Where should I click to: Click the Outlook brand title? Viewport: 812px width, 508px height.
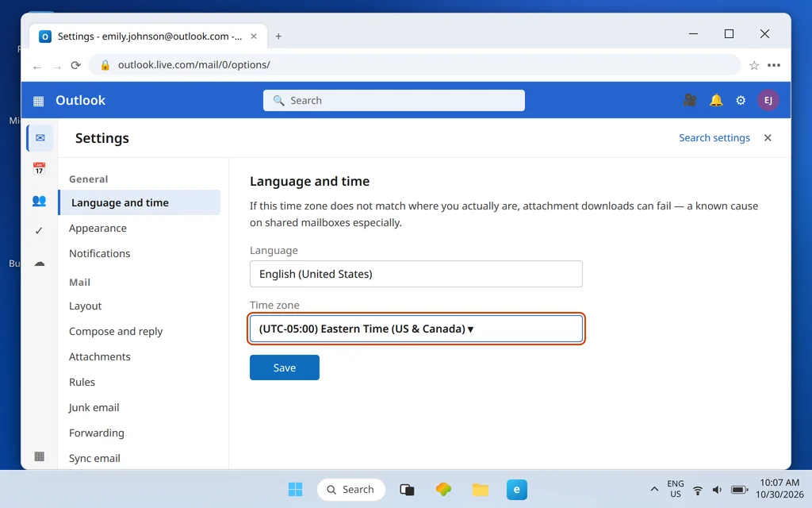tap(80, 100)
